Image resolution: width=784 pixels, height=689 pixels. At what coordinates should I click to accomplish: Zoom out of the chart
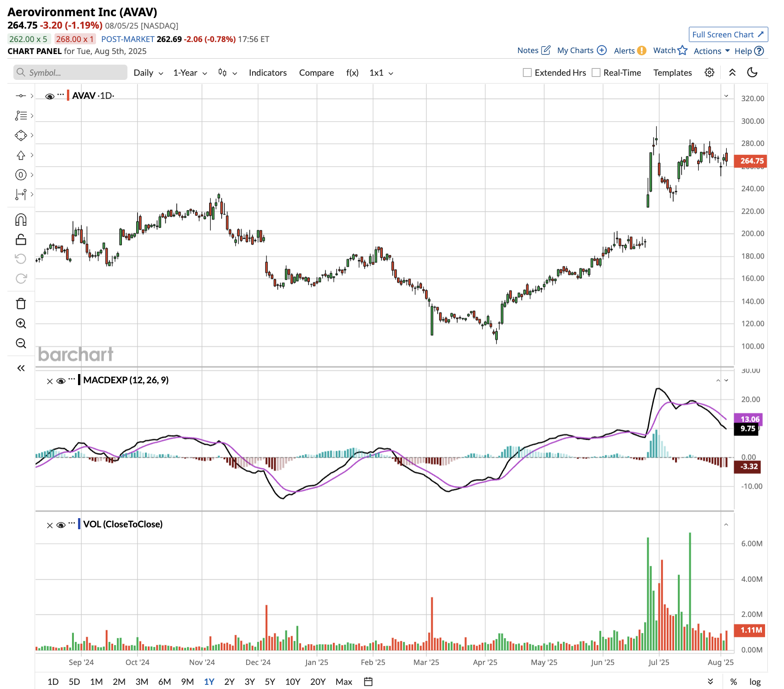(21, 343)
